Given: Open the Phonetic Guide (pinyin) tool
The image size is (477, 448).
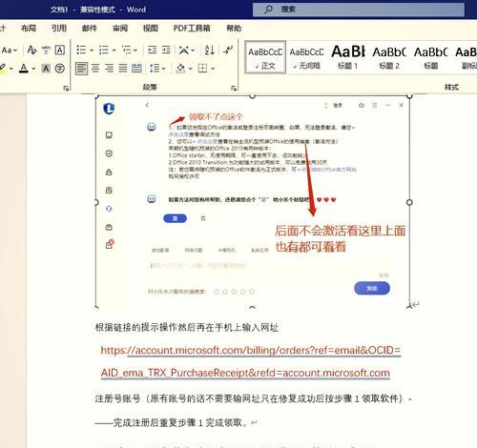Looking at the screenshot, I should point(46,50).
